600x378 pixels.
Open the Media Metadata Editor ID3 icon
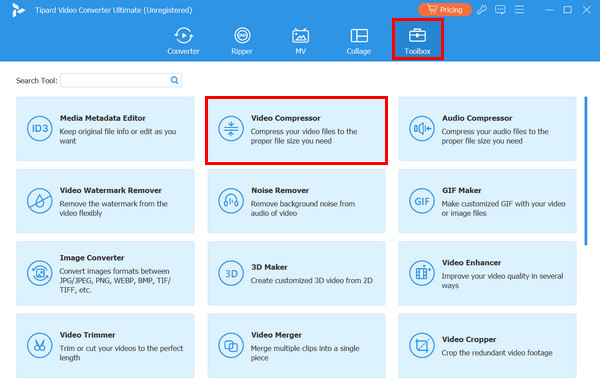pyautogui.click(x=40, y=129)
